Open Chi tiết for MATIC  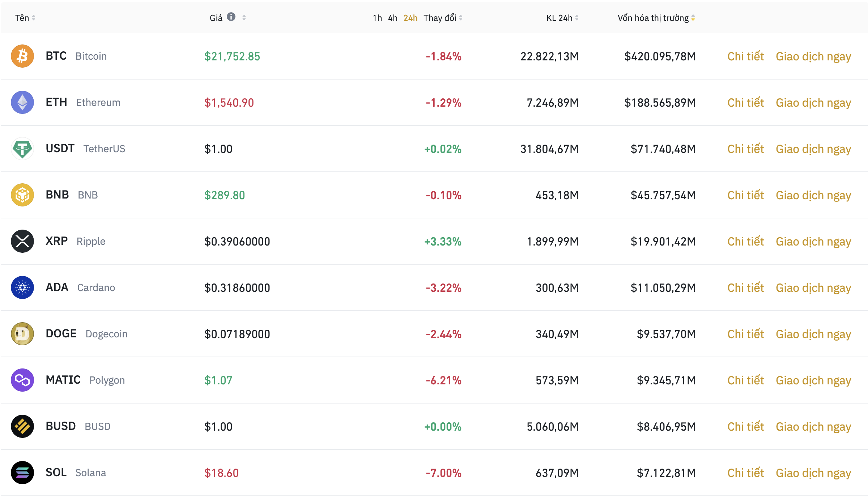pyautogui.click(x=745, y=380)
